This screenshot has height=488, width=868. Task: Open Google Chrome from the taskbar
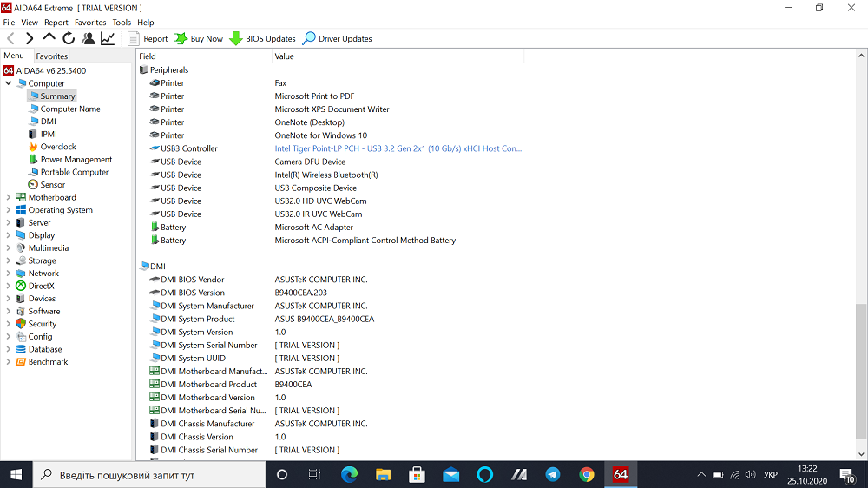pyautogui.click(x=586, y=475)
